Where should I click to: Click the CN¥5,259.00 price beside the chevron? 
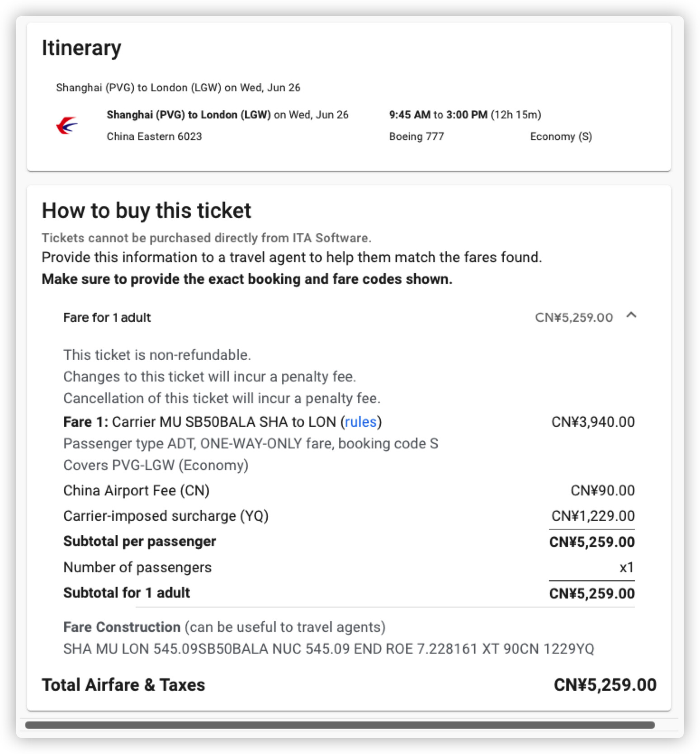tap(574, 317)
